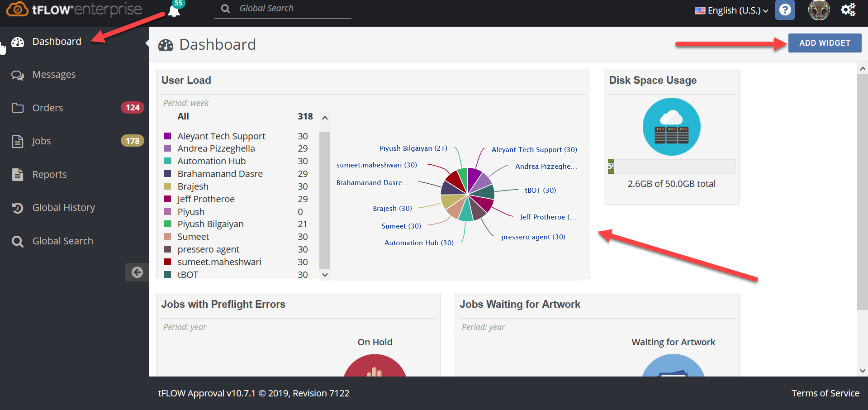The image size is (868, 410).
Task: Click the sumeet.maheshwari dark red swatch
Action: point(167,262)
